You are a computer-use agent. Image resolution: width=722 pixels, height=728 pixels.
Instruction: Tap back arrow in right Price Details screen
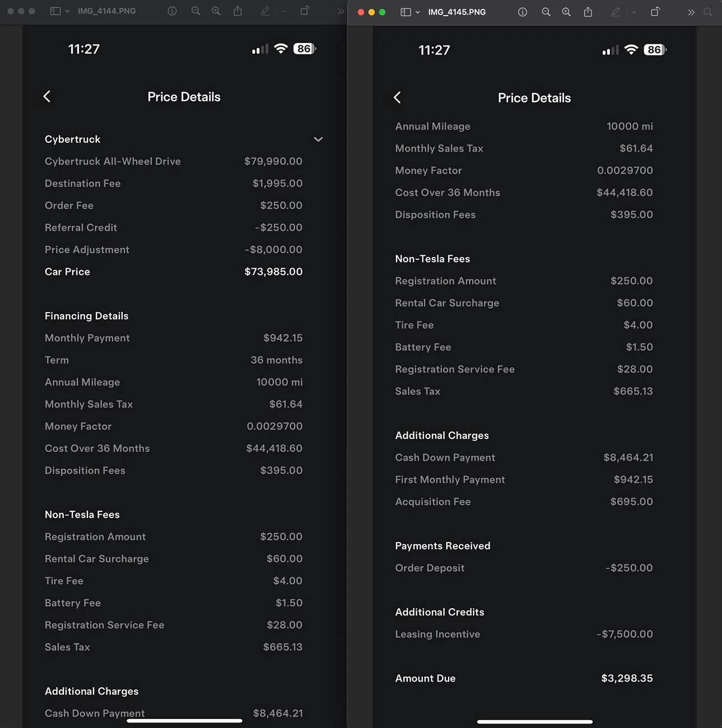pos(397,97)
